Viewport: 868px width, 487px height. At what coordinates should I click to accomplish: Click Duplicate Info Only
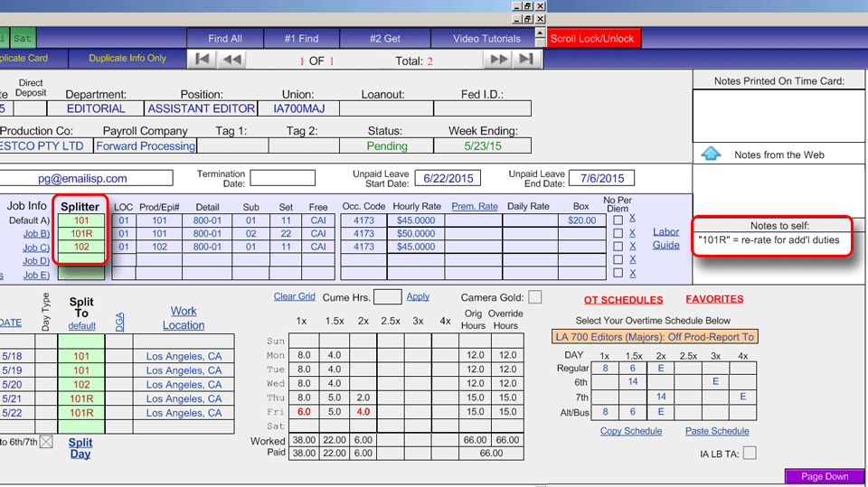click(127, 58)
